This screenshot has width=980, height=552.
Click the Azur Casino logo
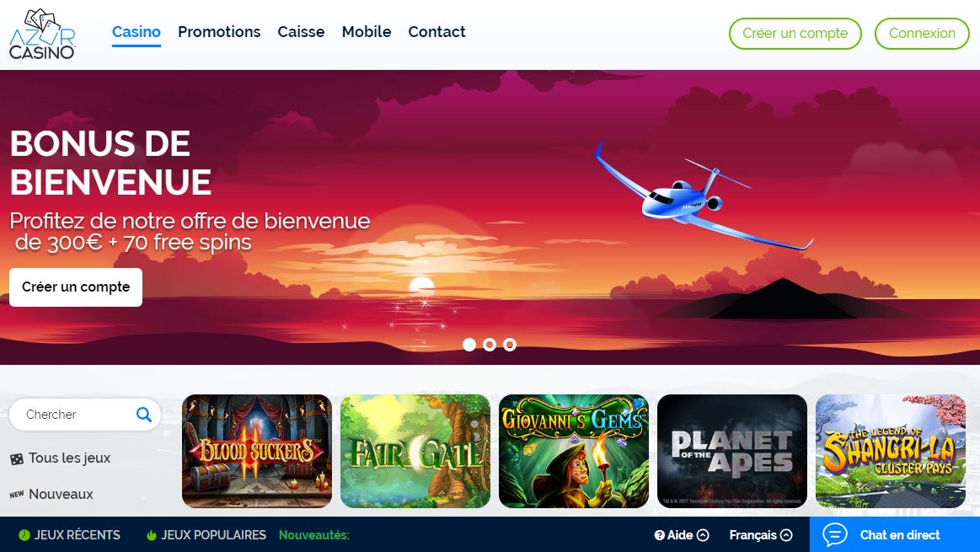(42, 35)
